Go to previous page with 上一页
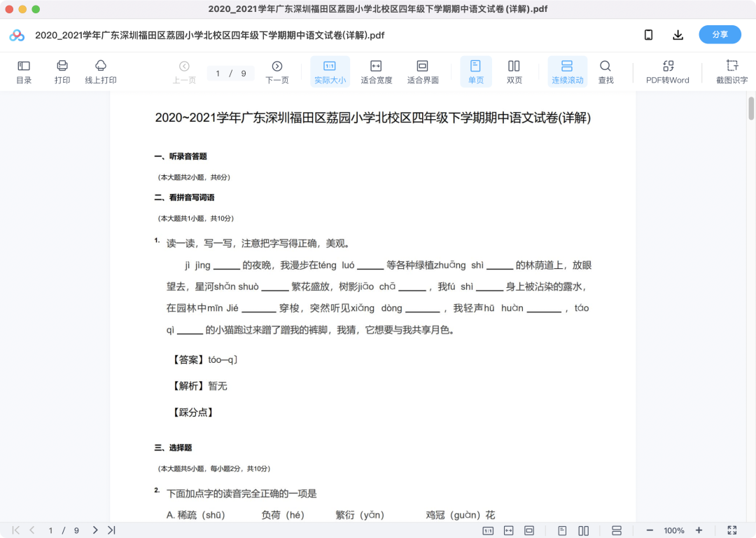The height and width of the screenshot is (538, 756). tap(184, 72)
